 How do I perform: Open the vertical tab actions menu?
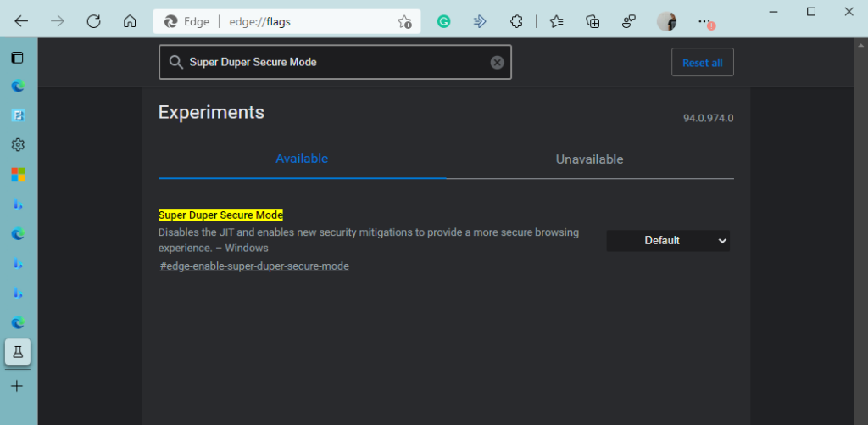pyautogui.click(x=18, y=57)
